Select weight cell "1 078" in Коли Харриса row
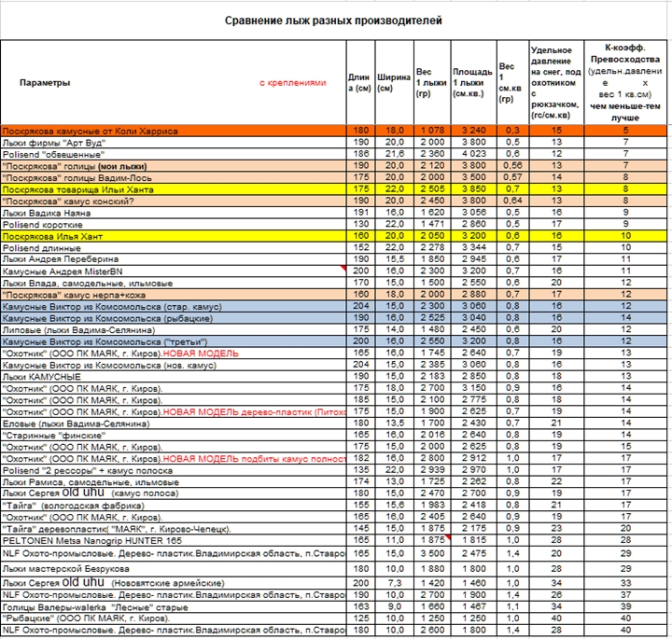 click(x=432, y=131)
